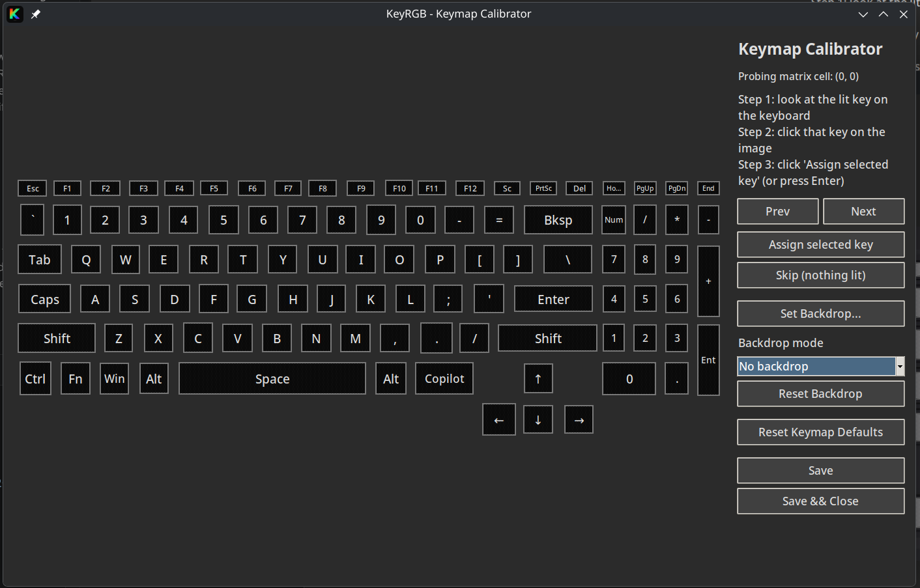
Task: Select the backtick key
Action: pos(33,220)
